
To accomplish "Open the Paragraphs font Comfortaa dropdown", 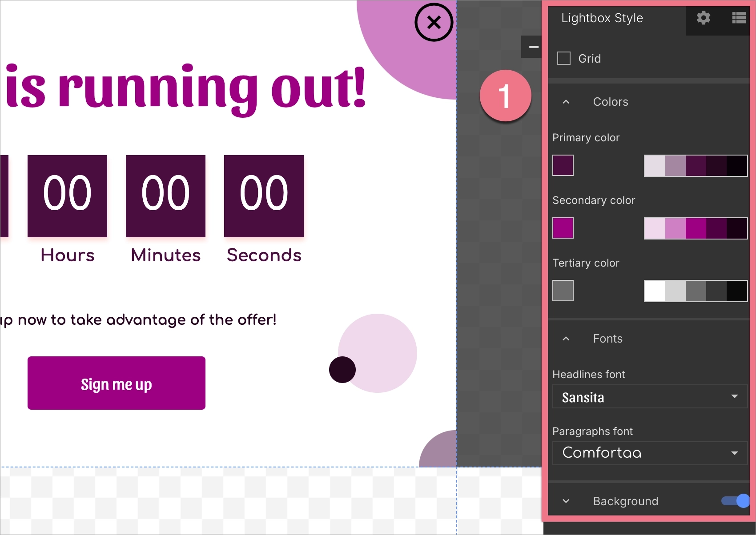I will pyautogui.click(x=650, y=453).
